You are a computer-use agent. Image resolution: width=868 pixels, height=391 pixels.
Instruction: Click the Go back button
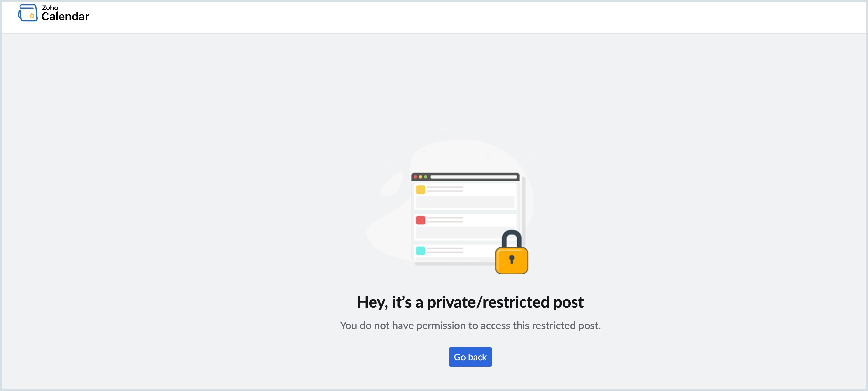470,356
